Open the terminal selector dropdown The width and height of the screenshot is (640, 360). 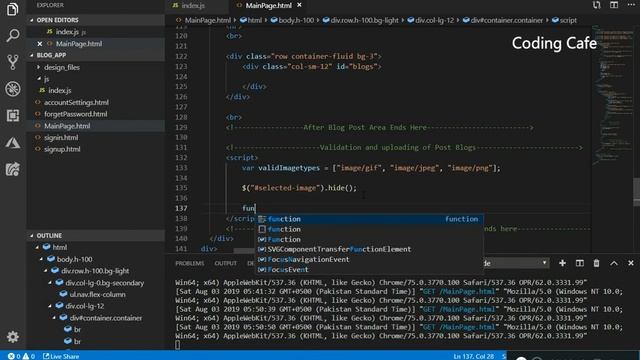click(x=516, y=263)
